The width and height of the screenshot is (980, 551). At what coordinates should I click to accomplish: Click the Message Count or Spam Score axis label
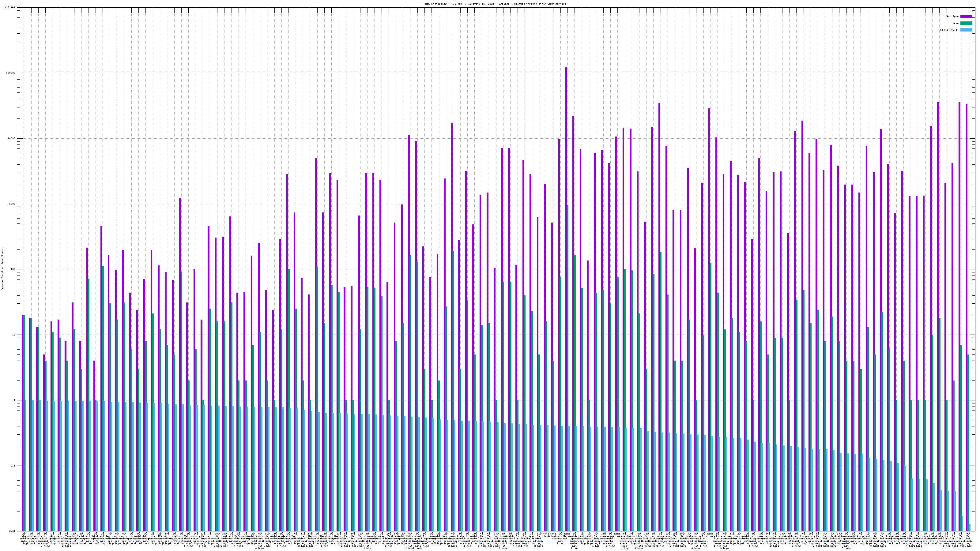point(2,270)
